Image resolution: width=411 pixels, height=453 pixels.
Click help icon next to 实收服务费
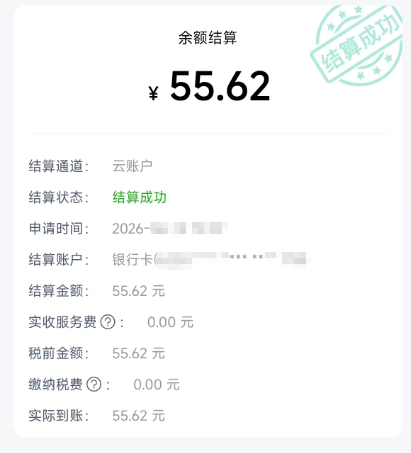coord(108,322)
